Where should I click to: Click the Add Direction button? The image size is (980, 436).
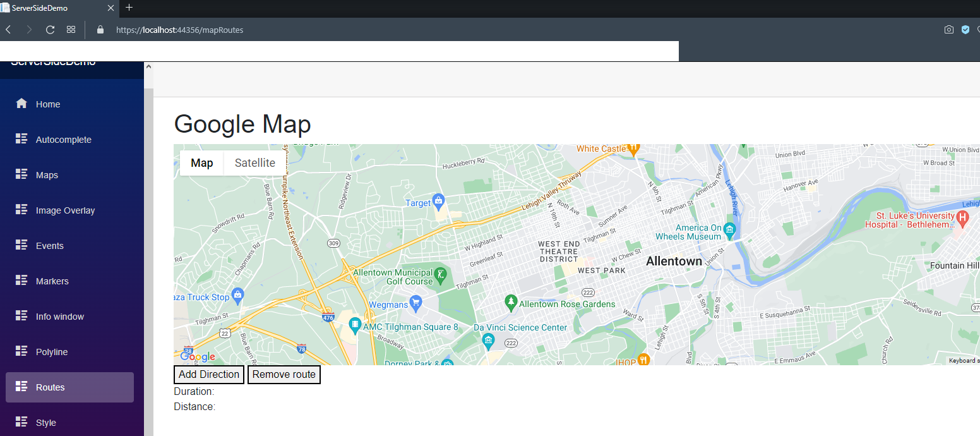pos(208,374)
